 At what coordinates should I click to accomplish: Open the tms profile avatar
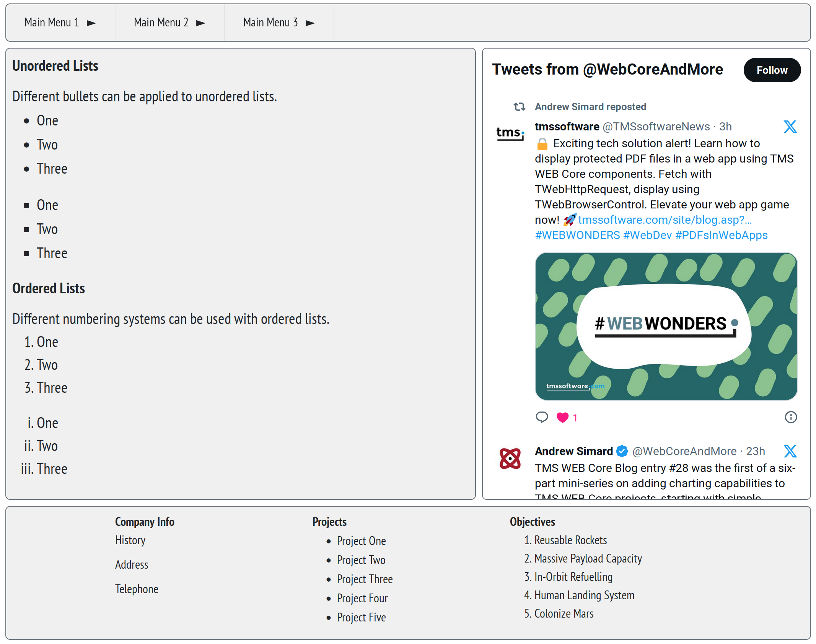(x=510, y=133)
